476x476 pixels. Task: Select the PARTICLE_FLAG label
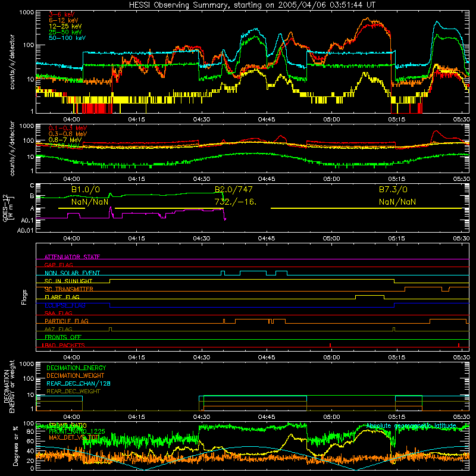(67, 321)
